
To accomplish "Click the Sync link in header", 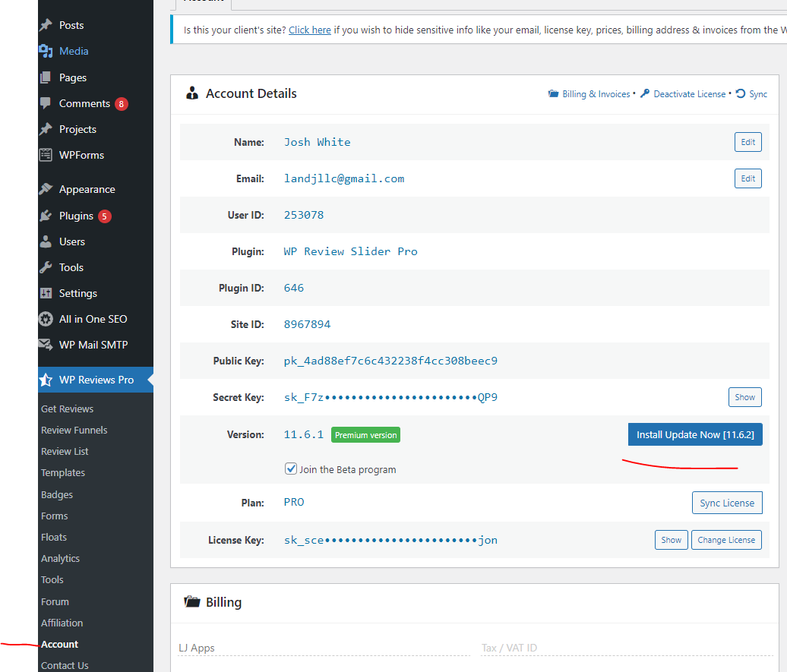I will click(x=758, y=94).
